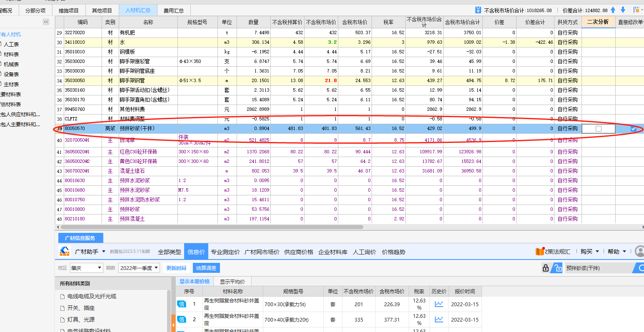Viewport: 644px width, 332px height.
Task: Click the yen total price icon
Action: point(478,10)
